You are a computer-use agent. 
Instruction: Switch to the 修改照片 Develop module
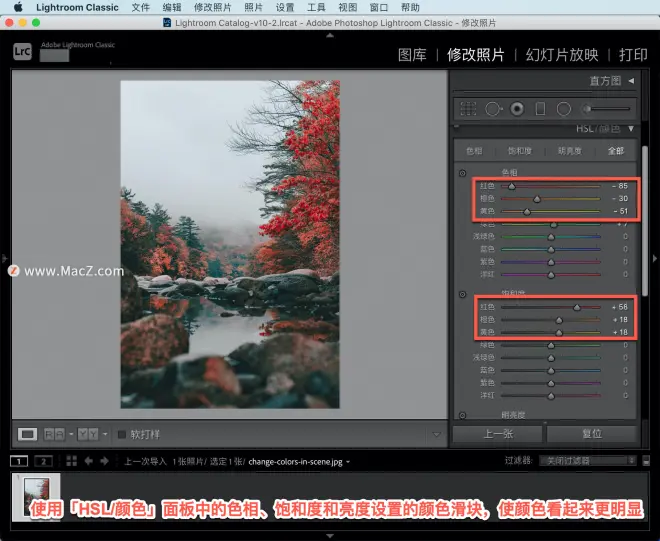476,55
